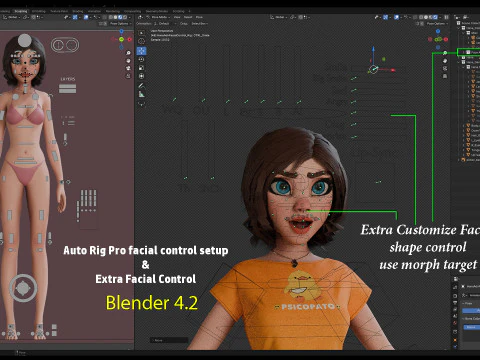Screen dimensions: 480x360
Task: Open pivot point icon in main viewport header
Action: (x=293, y=17)
